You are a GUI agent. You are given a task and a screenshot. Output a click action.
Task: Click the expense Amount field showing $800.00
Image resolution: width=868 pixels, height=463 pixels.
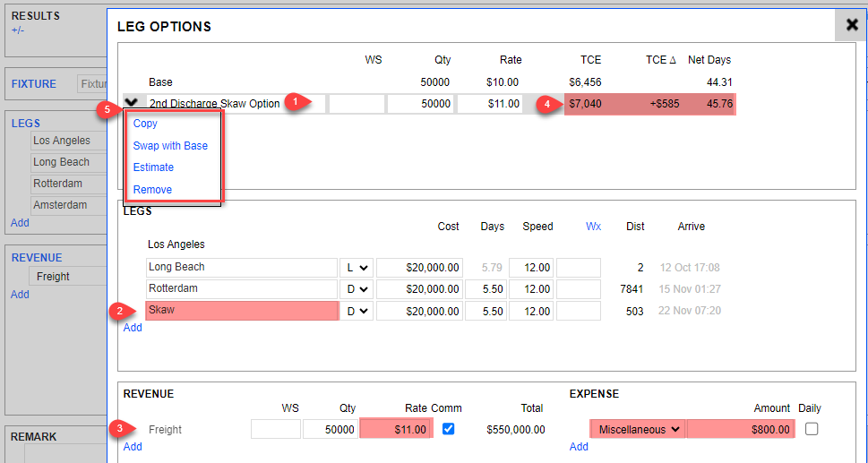click(x=740, y=430)
